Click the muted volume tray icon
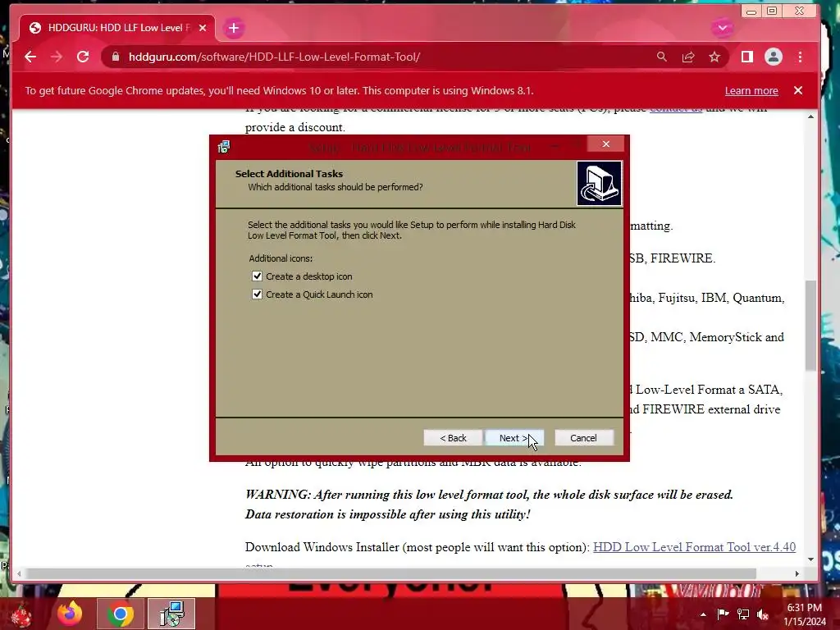Viewport: 840px width, 630px height. (763, 614)
